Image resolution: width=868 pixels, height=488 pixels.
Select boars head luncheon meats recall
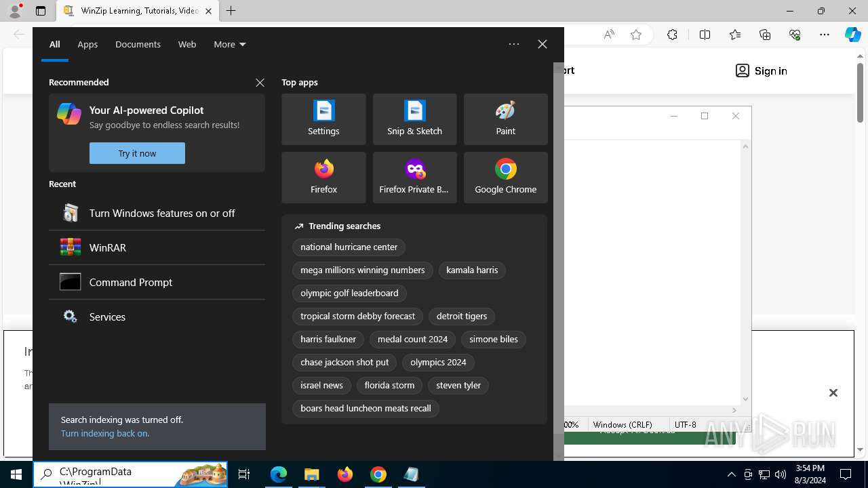(x=366, y=409)
